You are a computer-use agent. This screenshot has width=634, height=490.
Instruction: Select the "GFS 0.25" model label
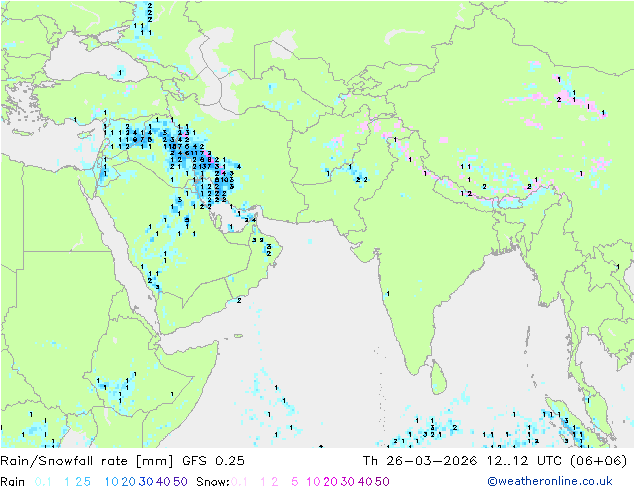pyautogui.click(x=213, y=461)
